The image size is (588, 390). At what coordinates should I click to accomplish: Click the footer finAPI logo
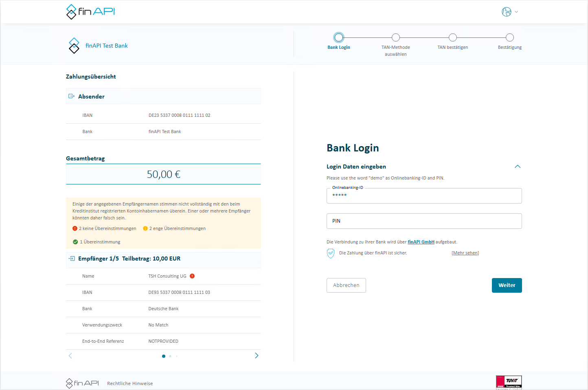(x=82, y=383)
